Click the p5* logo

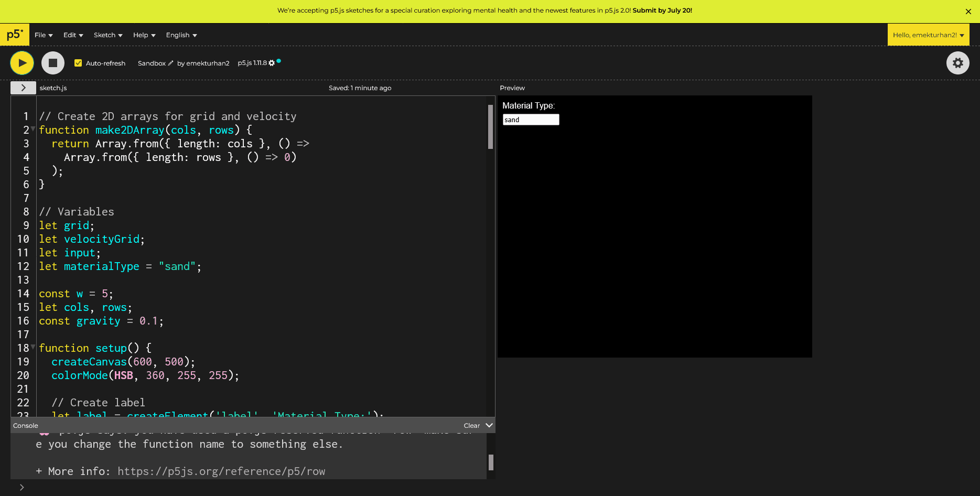pyautogui.click(x=15, y=35)
